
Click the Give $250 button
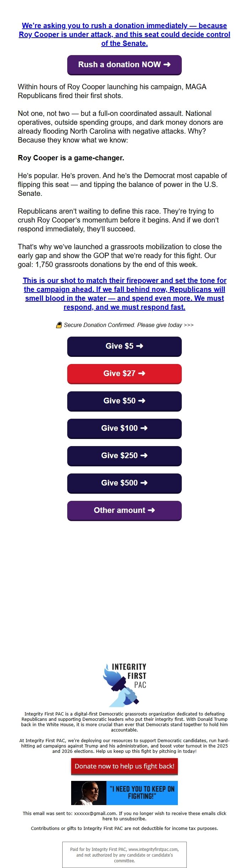[124, 456]
